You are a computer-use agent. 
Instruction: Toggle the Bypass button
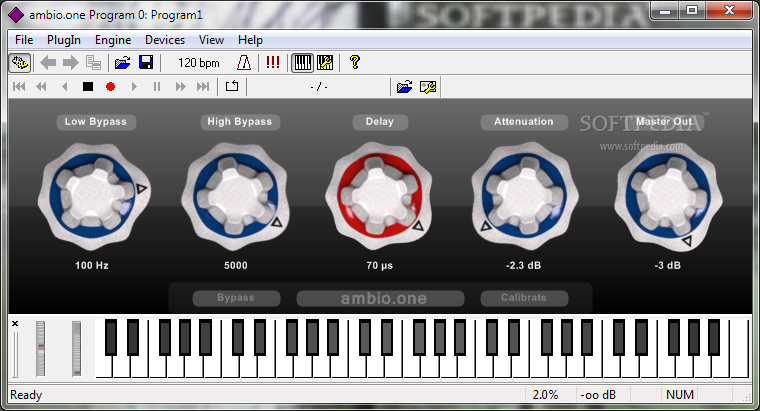(236, 298)
